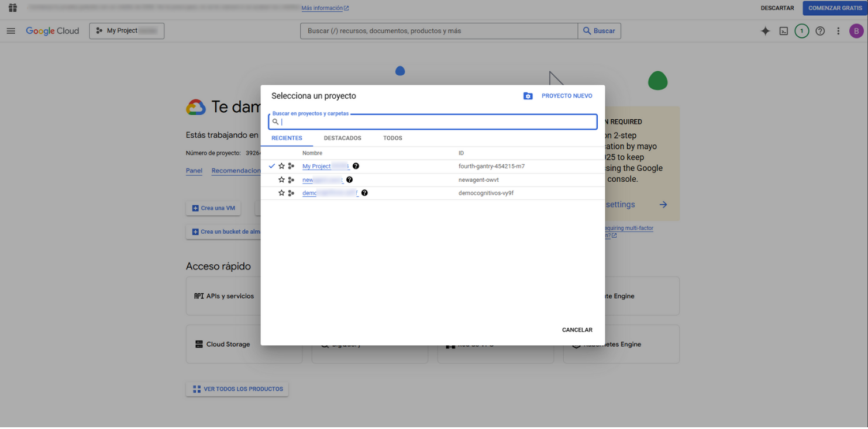868x429 pixels.
Task: Open the Más información link
Action: coord(325,8)
